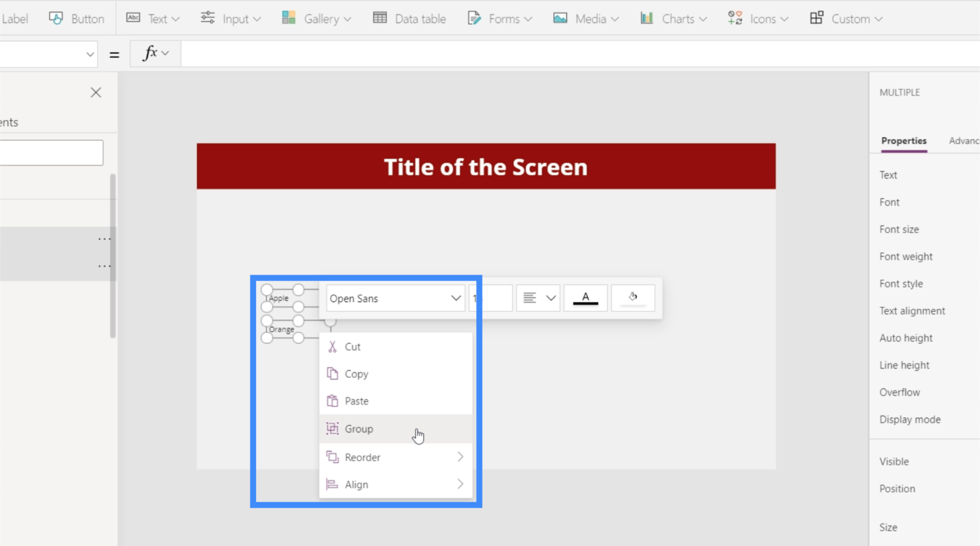Open the Custom components dropdown

pyautogui.click(x=846, y=19)
